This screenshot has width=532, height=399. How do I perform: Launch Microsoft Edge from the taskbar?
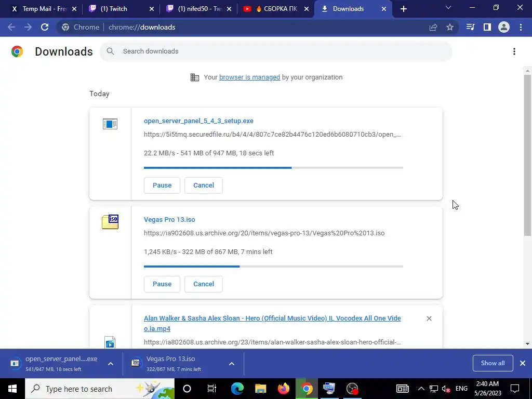tap(237, 389)
